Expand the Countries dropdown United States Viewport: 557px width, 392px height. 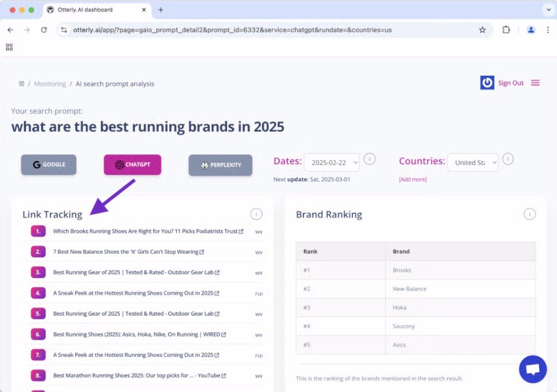coord(473,163)
